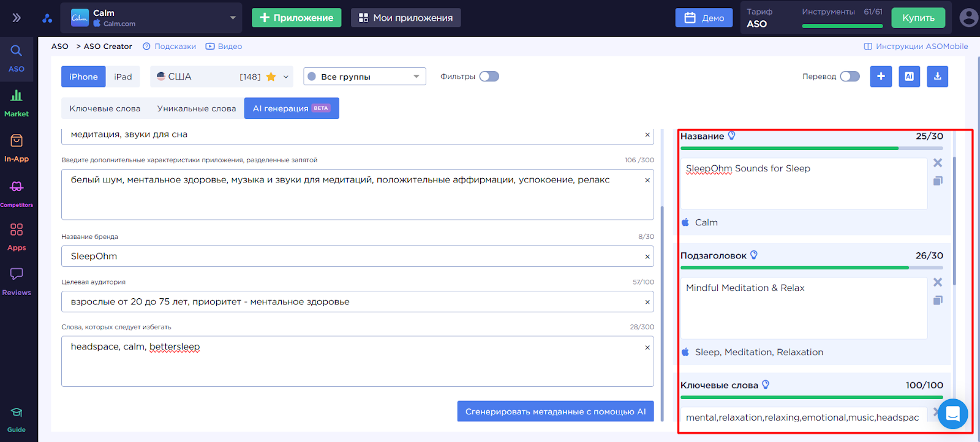This screenshot has width=980, height=442.
Task: Open the Подсказки link
Action: (x=170, y=47)
